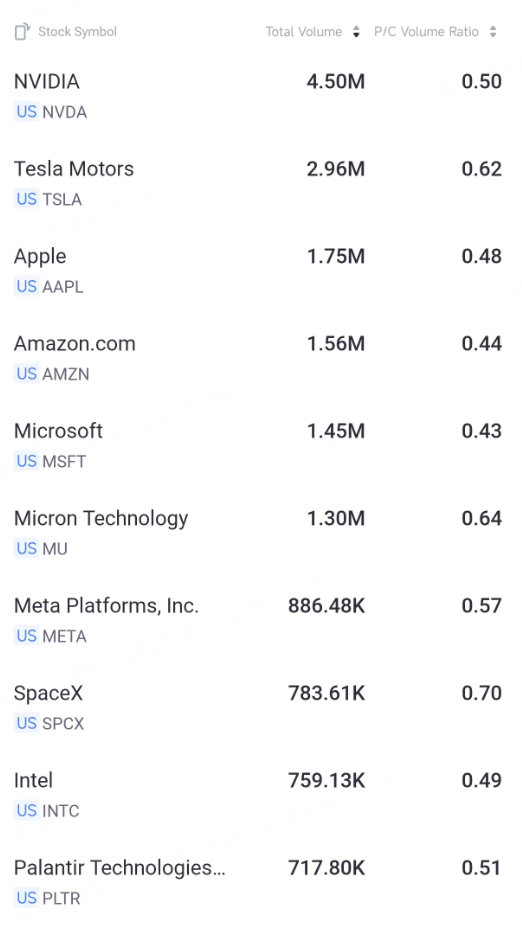Click the US badge next to PLTR
Screen dimensions: 522x936
tap(27, 898)
